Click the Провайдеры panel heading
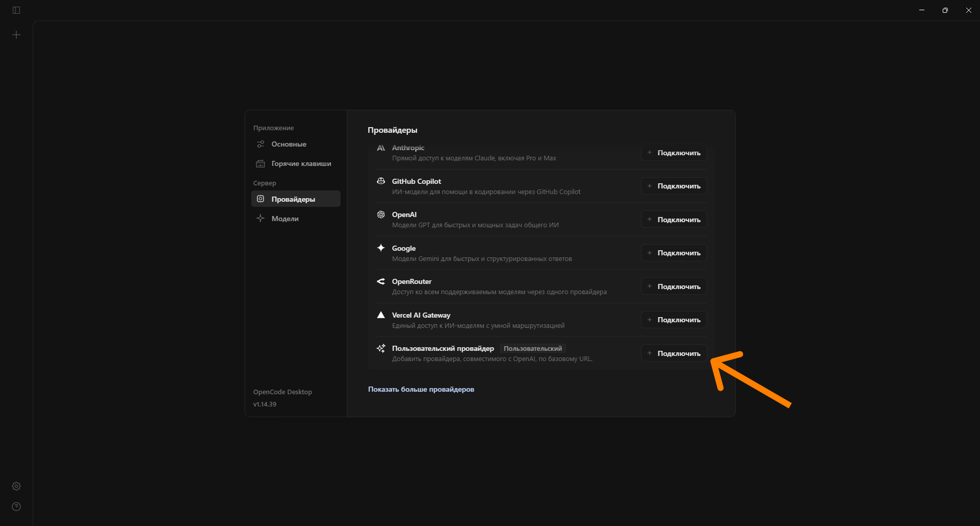The image size is (980, 526). [x=393, y=130]
